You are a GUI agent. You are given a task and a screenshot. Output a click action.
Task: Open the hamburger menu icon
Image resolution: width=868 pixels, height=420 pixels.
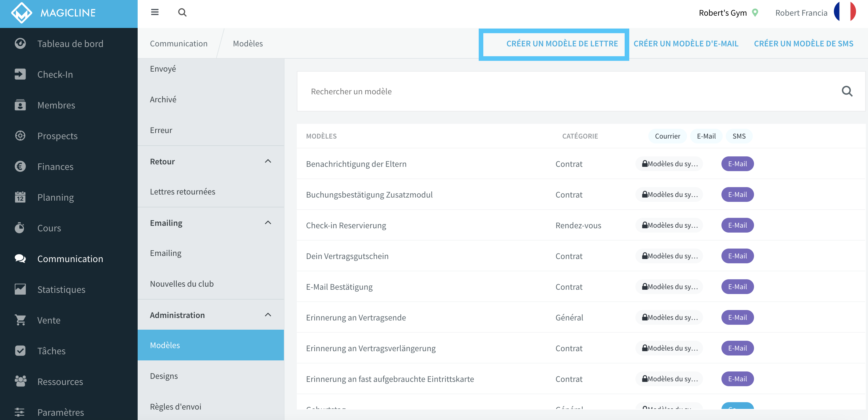point(155,13)
